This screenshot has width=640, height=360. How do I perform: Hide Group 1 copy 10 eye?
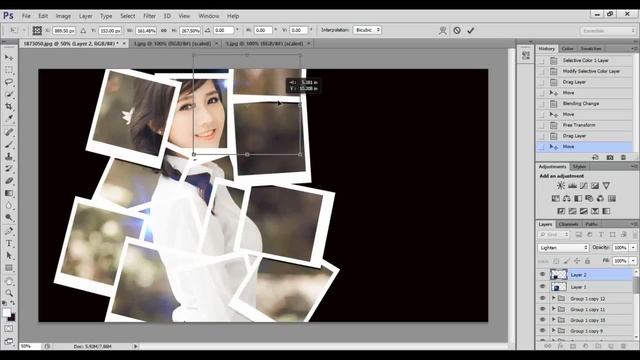[x=542, y=320]
